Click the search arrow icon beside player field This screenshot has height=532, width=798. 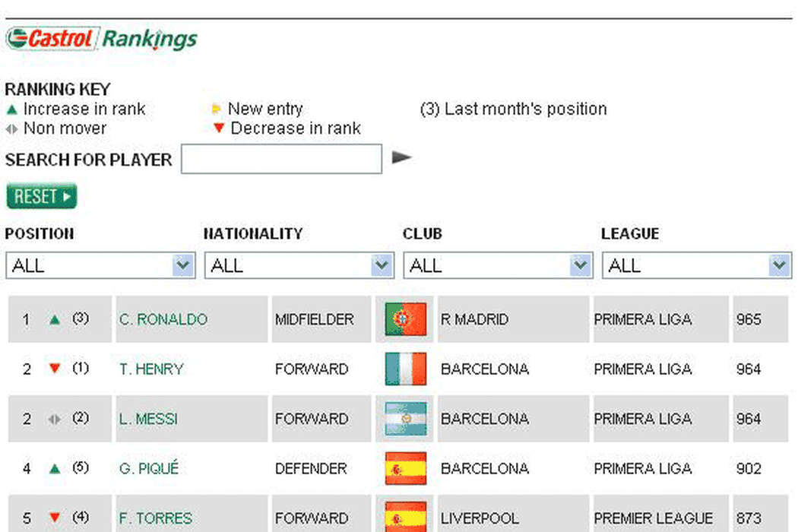401,158
